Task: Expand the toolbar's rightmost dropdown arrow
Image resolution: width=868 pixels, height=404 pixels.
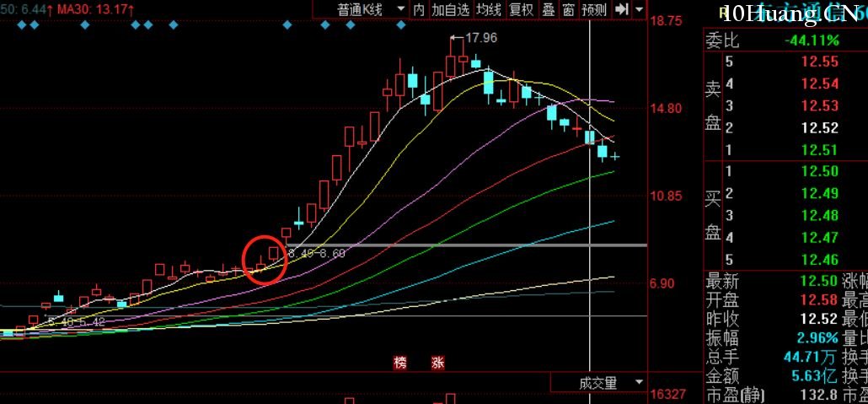Action: 640,9
